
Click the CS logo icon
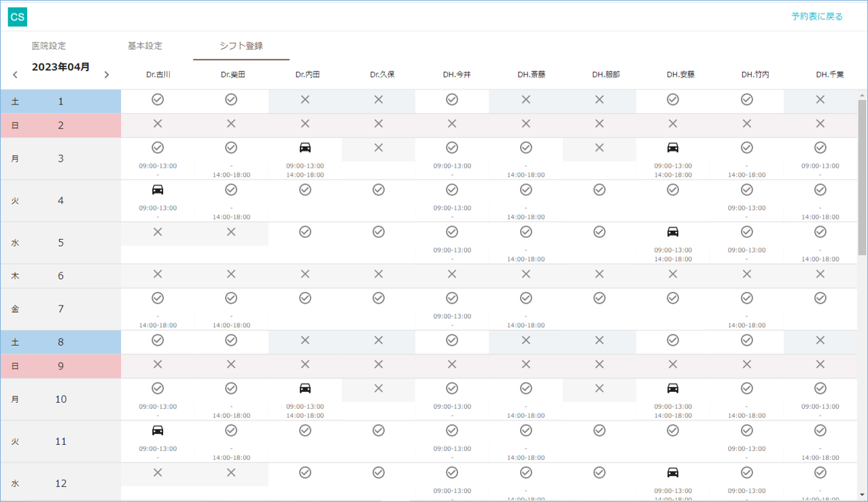(17, 17)
